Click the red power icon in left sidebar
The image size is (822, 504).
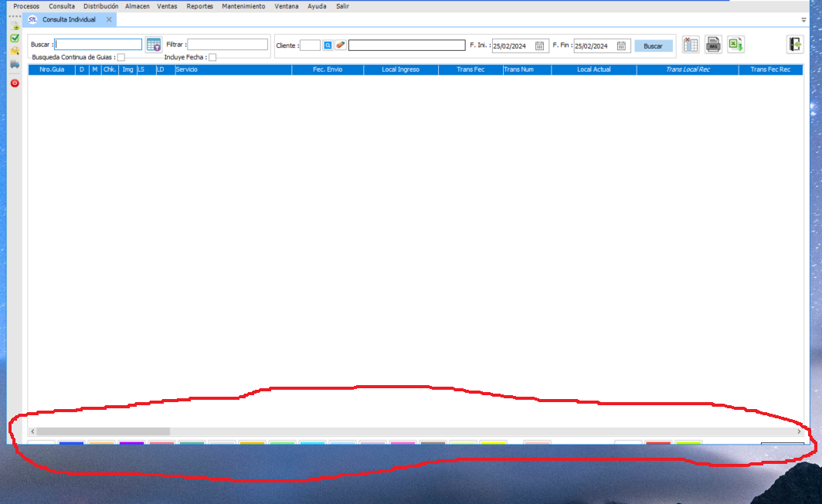[15, 83]
